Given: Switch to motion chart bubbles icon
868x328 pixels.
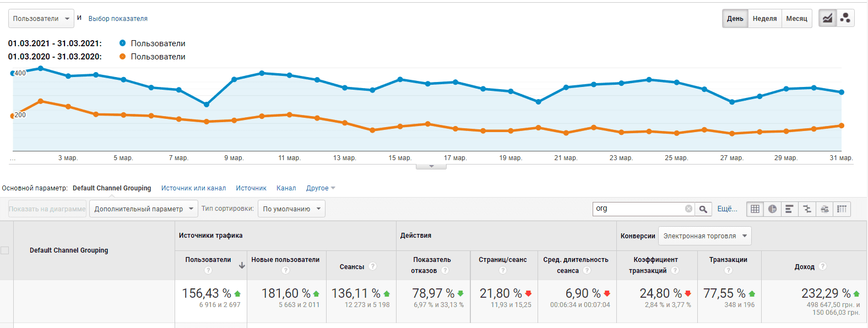Looking at the screenshot, I should pos(845,18).
